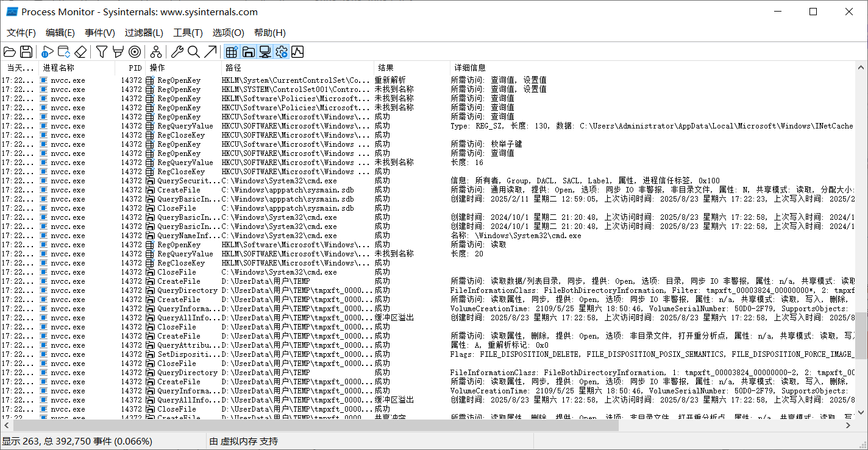Click the detail starting Type: REG_SZ

tap(652, 126)
